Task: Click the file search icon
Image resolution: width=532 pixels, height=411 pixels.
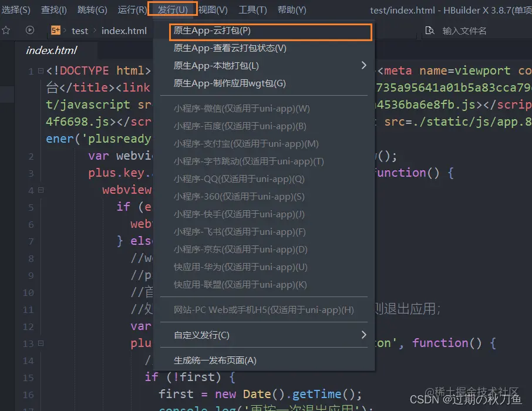Action: tap(430, 31)
